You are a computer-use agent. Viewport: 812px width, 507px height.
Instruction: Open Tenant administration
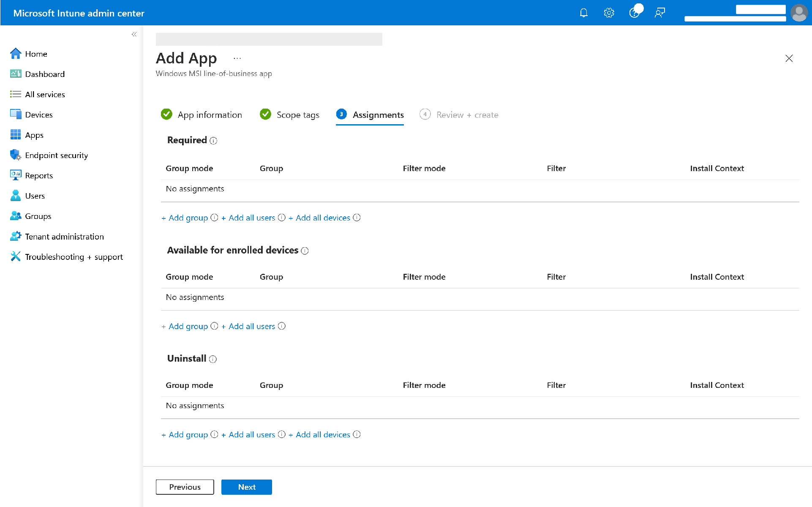coord(64,236)
